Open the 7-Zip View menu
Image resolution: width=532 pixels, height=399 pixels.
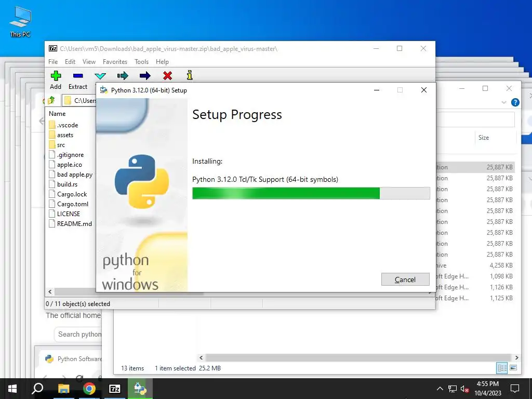tap(89, 62)
